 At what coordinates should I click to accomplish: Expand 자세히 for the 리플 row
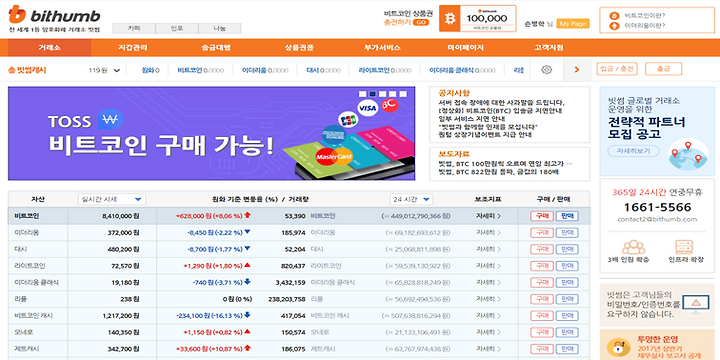click(488, 299)
